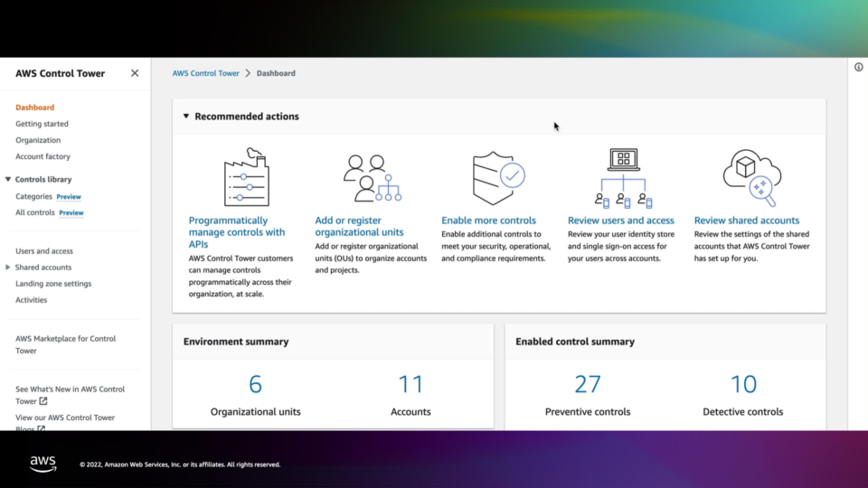This screenshot has width=868, height=488.
Task: Open AWS Marketplace for Control Tower
Action: [x=65, y=344]
